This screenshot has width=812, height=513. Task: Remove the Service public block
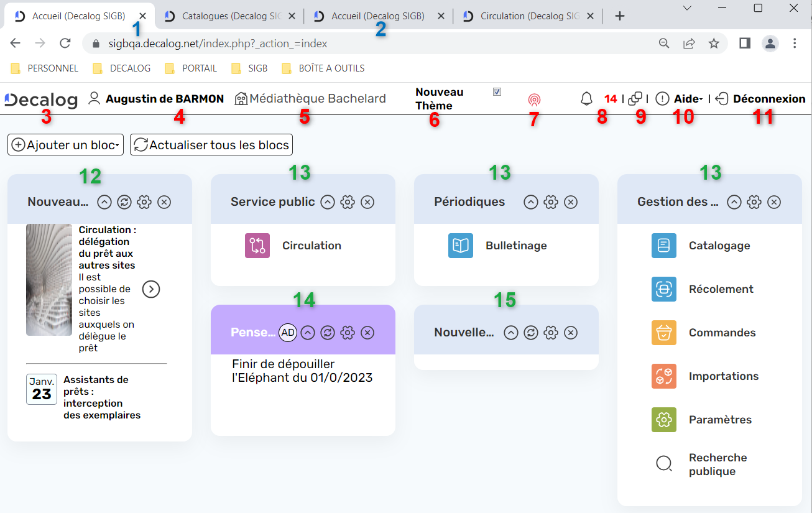367,202
